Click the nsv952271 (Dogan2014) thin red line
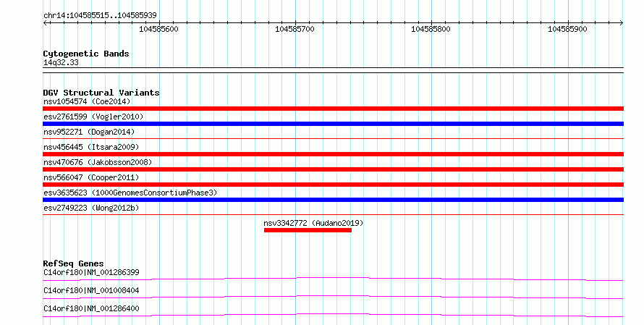The width and height of the screenshot is (644, 325). pos(333,139)
